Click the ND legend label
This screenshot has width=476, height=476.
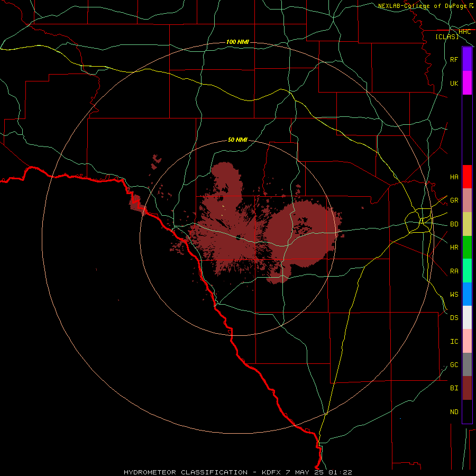454,412
